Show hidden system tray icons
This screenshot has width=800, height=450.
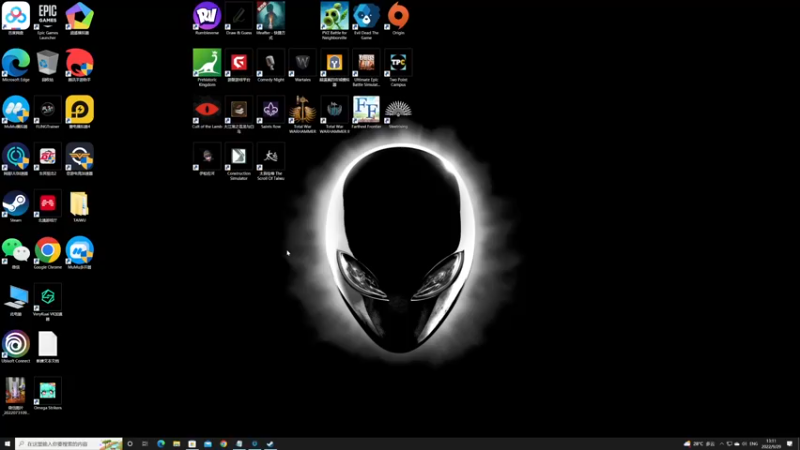[x=721, y=444]
